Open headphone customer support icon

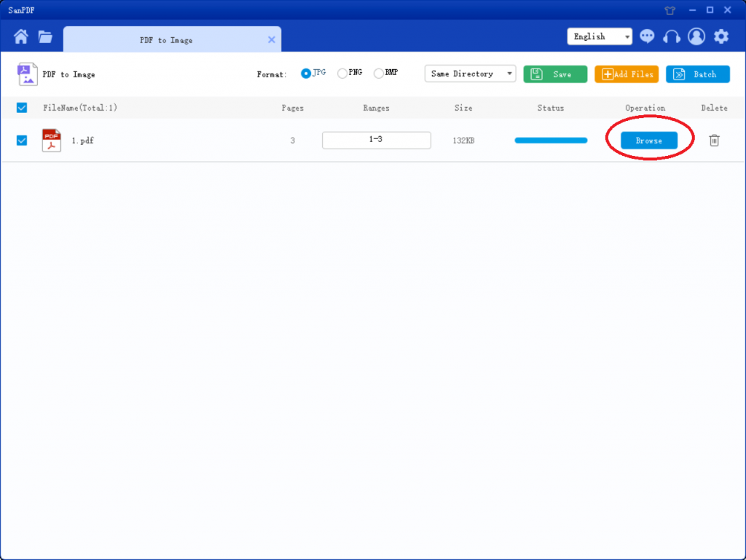[672, 36]
